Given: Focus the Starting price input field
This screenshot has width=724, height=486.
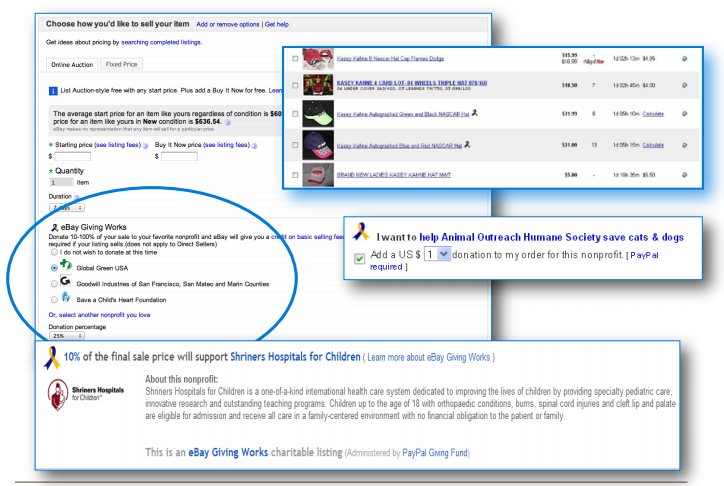Looking at the screenshot, I should click(72, 156).
